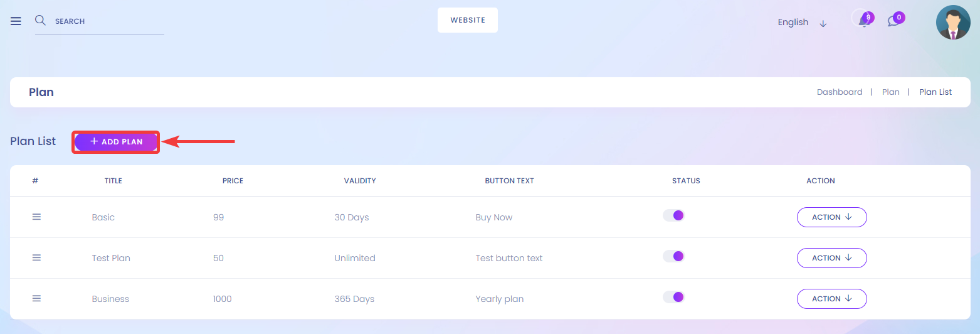Open the Action dropdown for Test Plan

click(831, 258)
